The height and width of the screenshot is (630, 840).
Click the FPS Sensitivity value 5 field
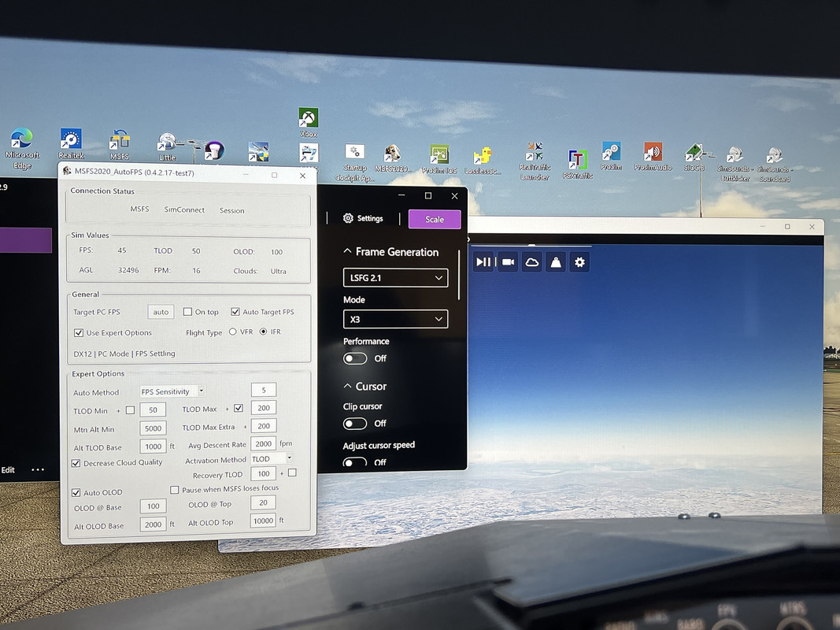[x=264, y=390]
